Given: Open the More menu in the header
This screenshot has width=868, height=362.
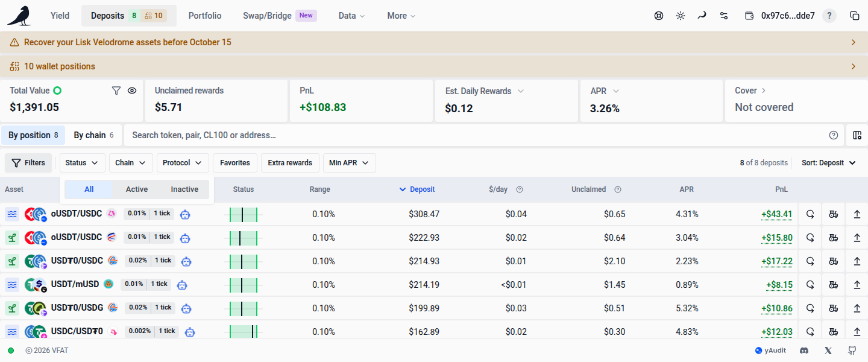Looking at the screenshot, I should [401, 16].
